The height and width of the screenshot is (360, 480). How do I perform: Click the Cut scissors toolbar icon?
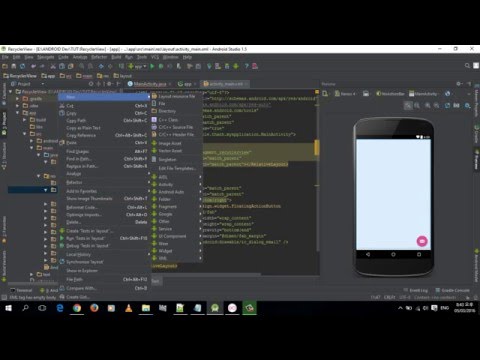[53, 66]
